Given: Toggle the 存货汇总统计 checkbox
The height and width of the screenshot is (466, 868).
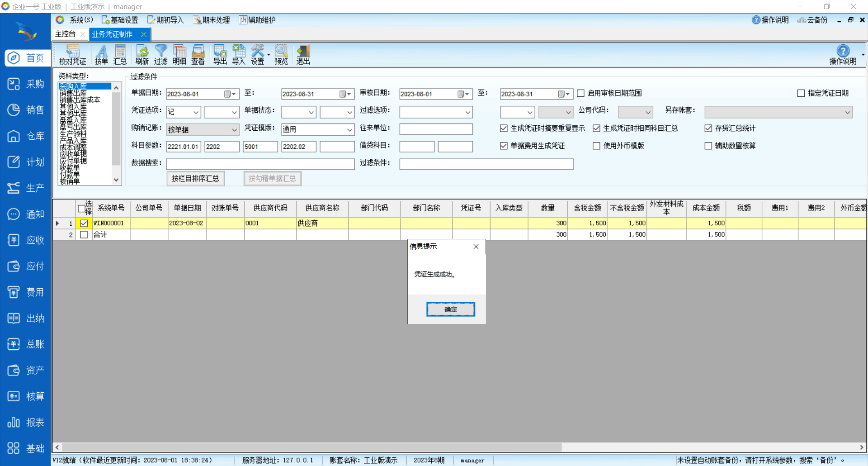Looking at the screenshot, I should 708,128.
